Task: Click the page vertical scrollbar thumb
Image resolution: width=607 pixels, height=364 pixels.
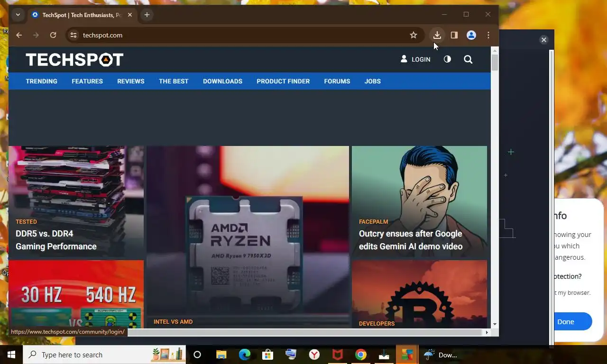Action: [x=495, y=63]
